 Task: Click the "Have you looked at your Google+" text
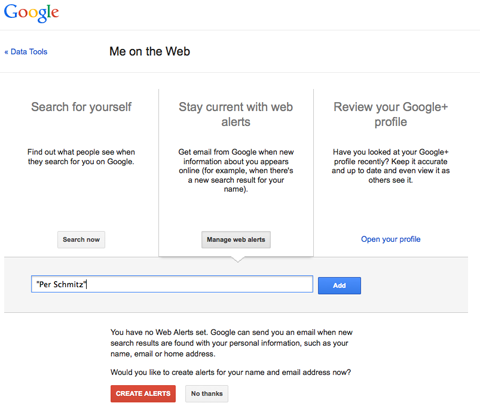391,166
